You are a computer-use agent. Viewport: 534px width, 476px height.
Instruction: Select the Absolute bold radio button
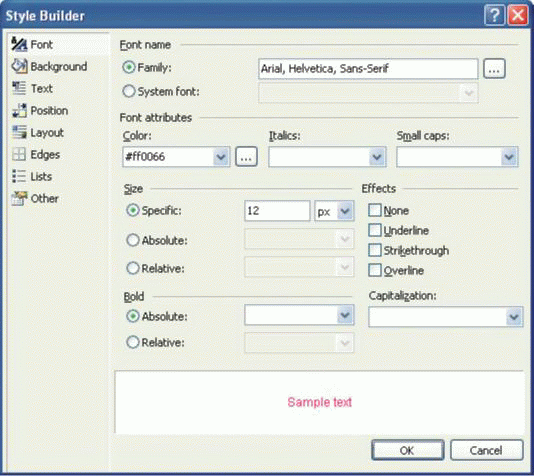(x=133, y=316)
